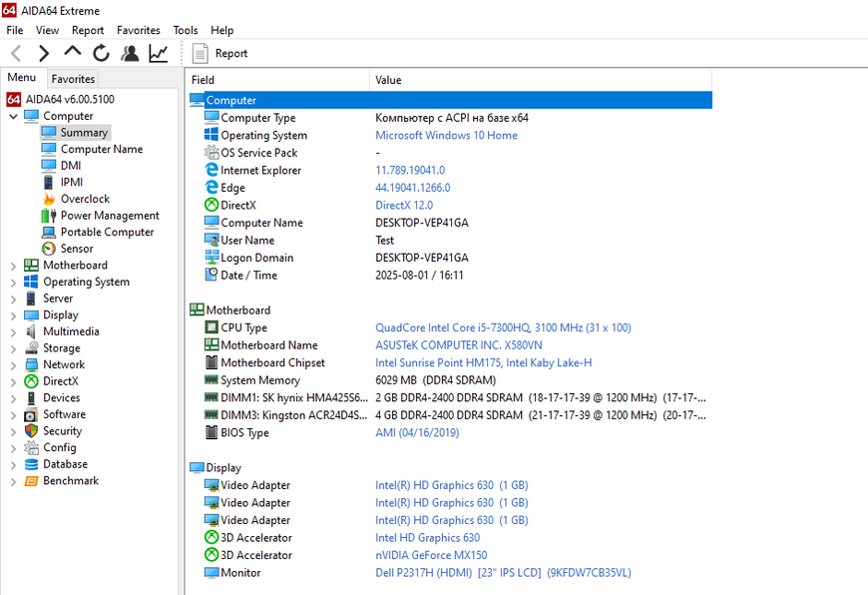Viewport: 868px width, 595px height.
Task: Open the QuadCore Intel Core i5-7300HQ link
Action: pyautogui.click(x=503, y=327)
